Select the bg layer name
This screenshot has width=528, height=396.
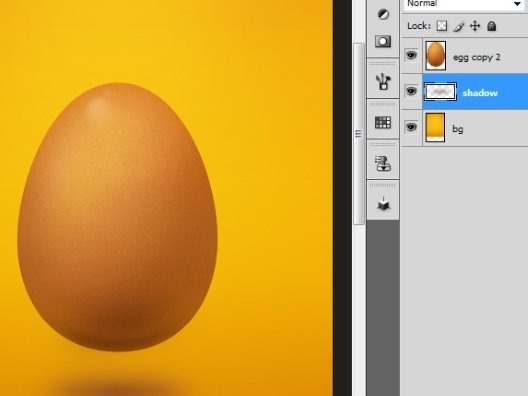pyautogui.click(x=458, y=129)
